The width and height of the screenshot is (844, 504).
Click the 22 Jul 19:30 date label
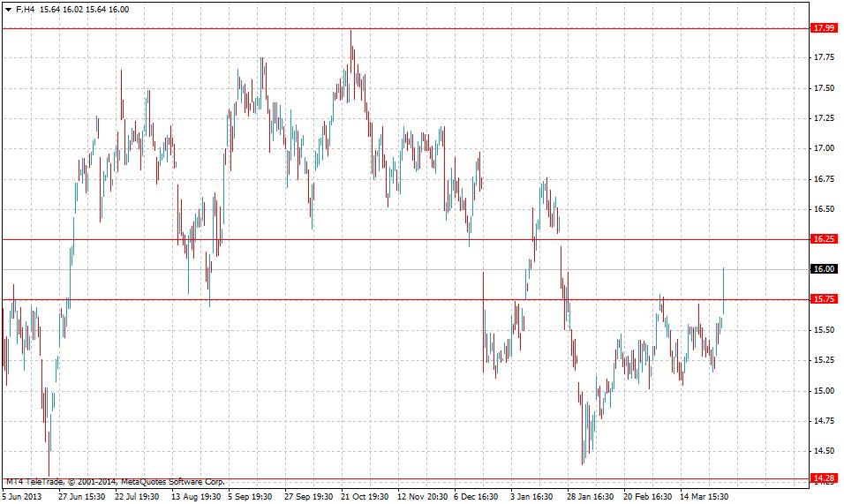[x=137, y=496]
